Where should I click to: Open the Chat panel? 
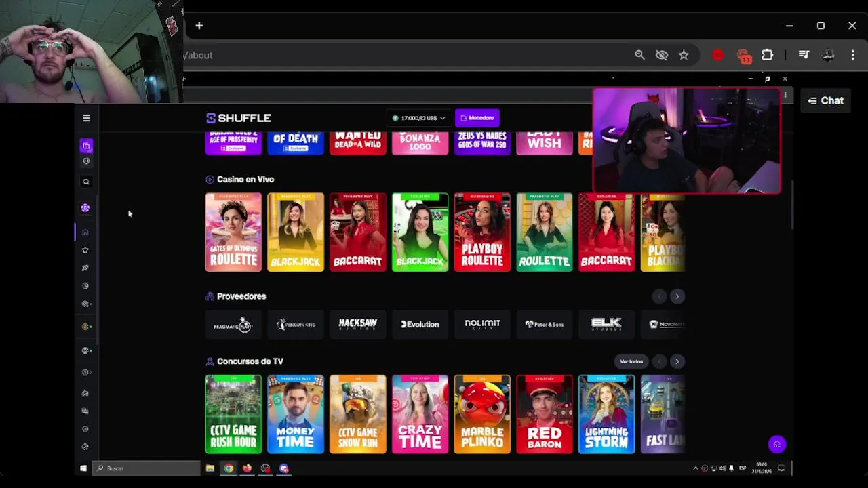(825, 101)
